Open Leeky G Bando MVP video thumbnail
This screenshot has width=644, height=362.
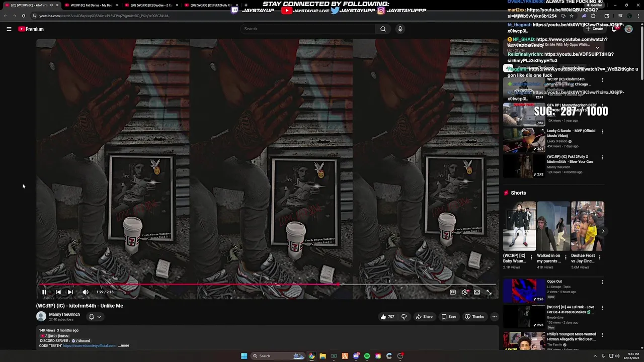524,140
